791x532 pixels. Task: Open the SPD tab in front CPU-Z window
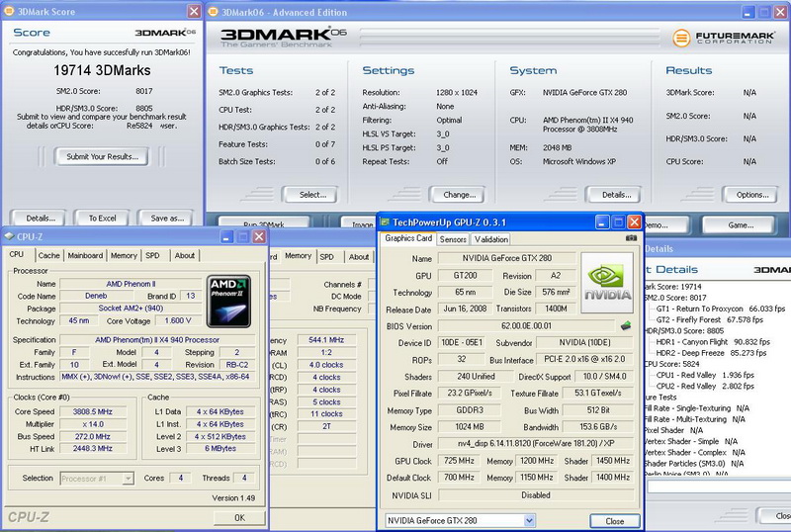(x=152, y=255)
